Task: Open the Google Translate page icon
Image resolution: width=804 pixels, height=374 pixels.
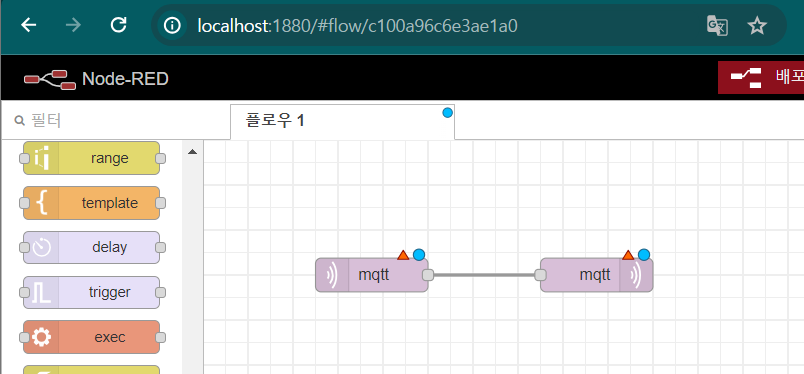Action: pyautogui.click(x=717, y=25)
